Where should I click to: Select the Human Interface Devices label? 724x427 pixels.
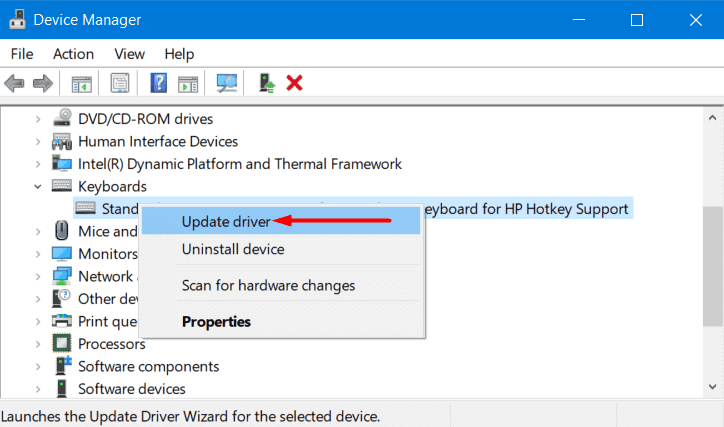(x=158, y=141)
